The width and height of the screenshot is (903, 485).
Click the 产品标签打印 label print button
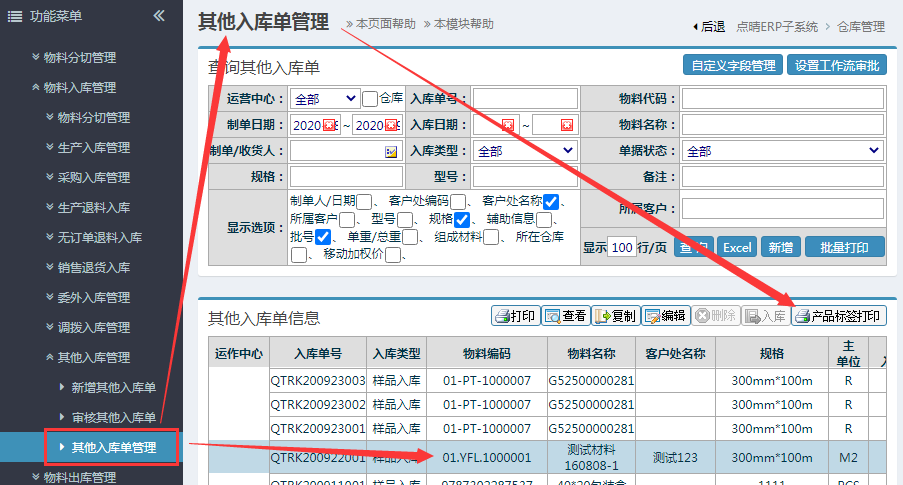click(839, 316)
